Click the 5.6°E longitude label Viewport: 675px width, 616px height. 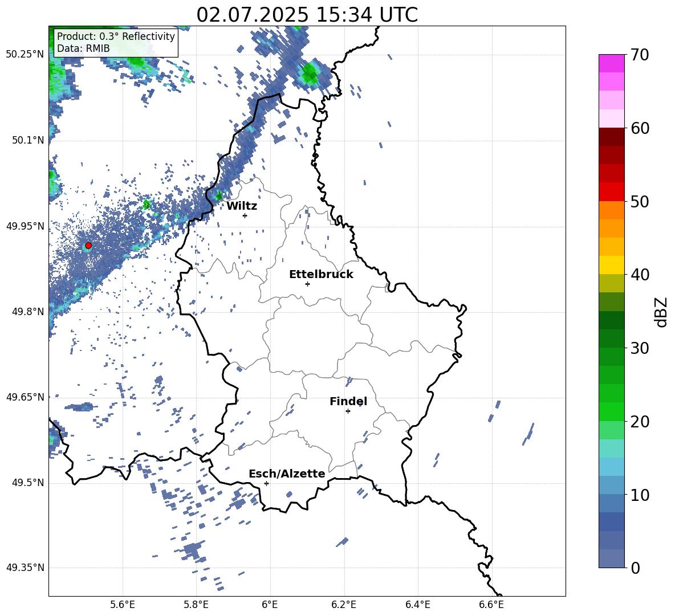tap(123, 605)
